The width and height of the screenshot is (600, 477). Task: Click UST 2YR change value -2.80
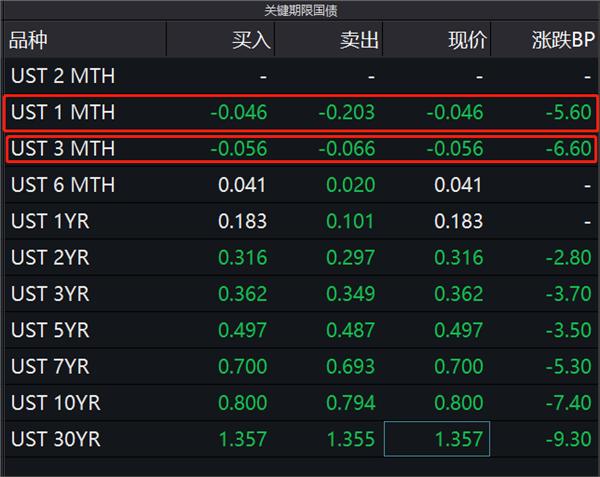click(x=569, y=258)
